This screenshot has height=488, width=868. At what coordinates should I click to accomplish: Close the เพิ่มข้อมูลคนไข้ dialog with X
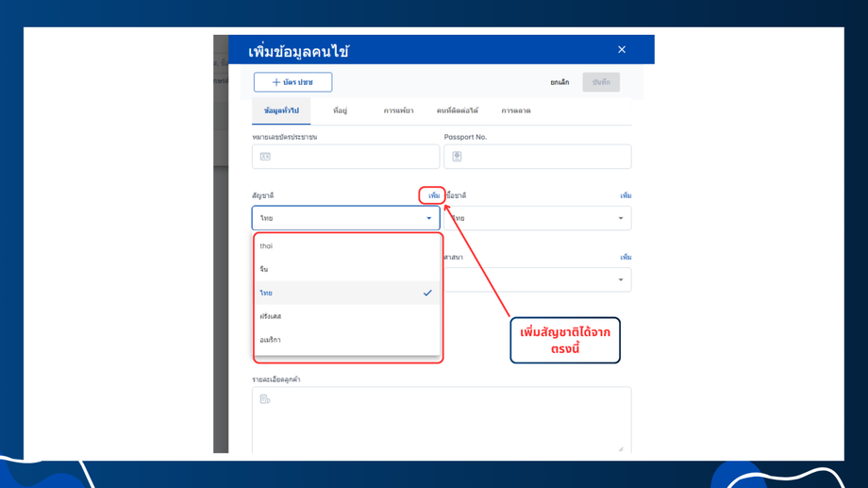(622, 49)
